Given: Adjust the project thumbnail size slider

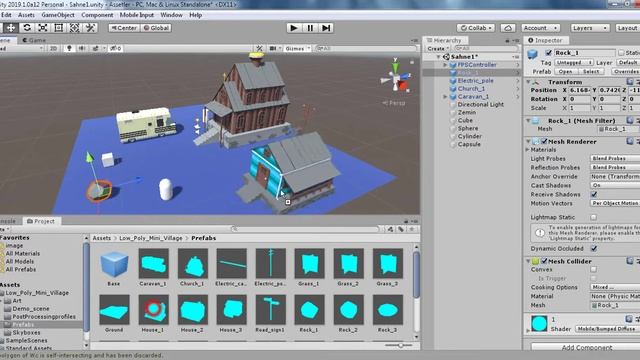Looking at the screenshot, I should click(x=400, y=345).
